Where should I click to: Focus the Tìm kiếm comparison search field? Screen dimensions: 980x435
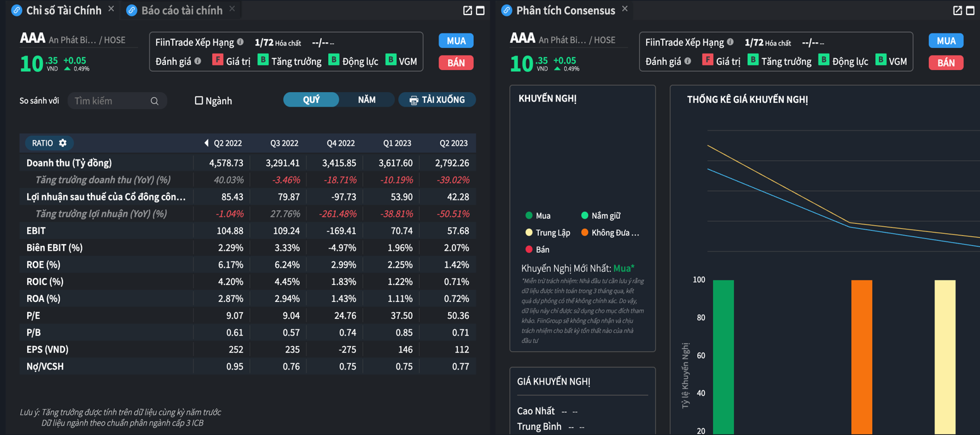coord(117,101)
